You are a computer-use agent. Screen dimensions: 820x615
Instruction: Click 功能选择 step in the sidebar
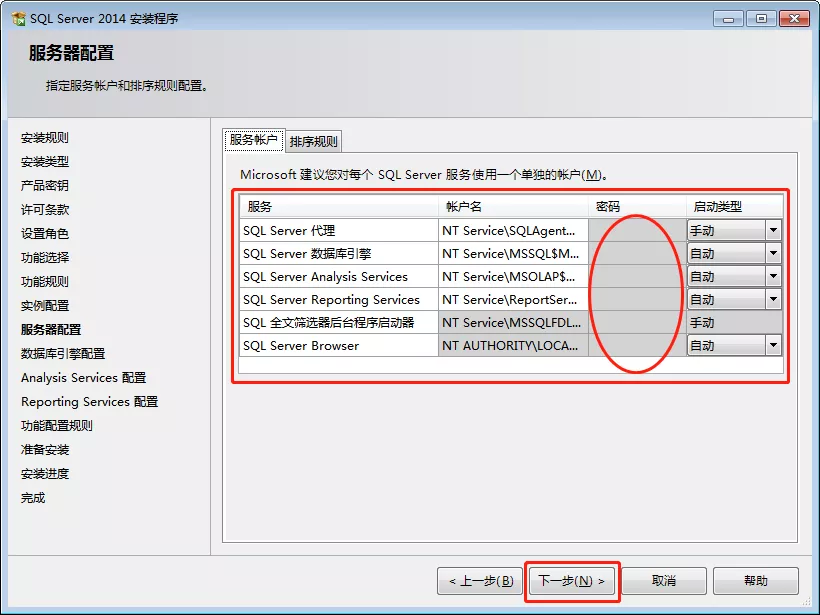point(44,257)
